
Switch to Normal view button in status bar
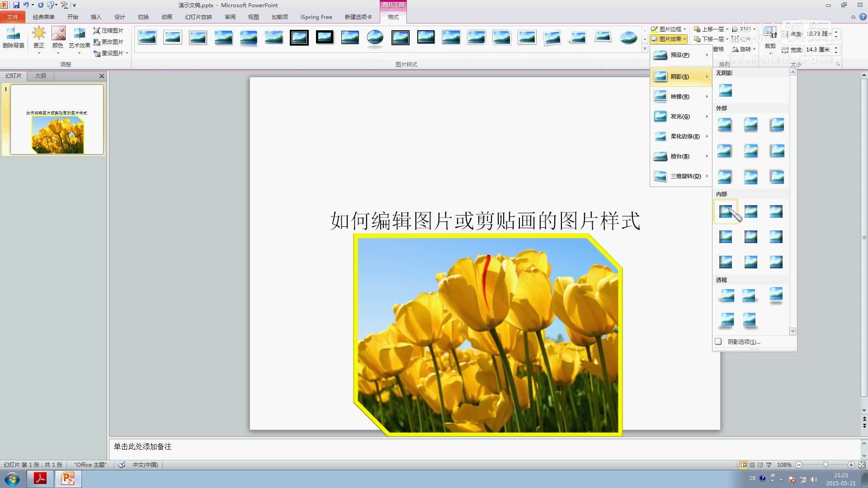click(743, 465)
